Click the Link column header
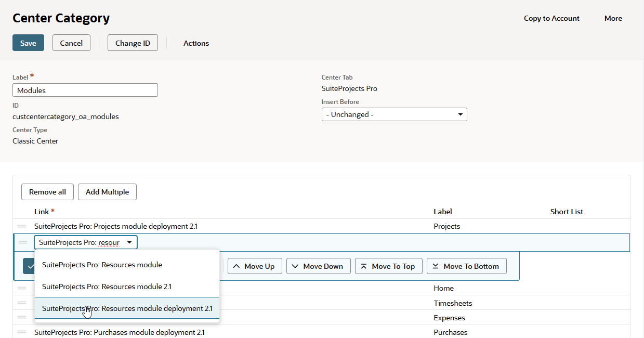This screenshot has width=644, height=338. pos(44,212)
